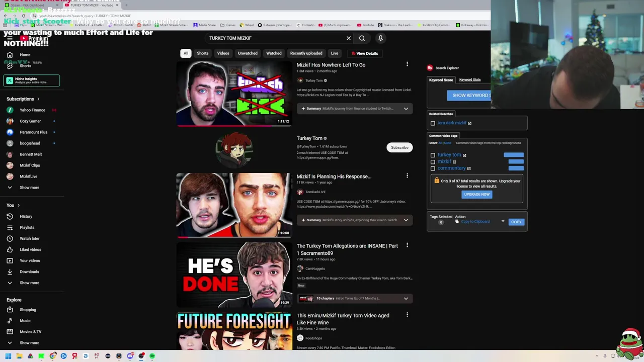
Task: Open options for Emiru/Mizkif Turkey Tom video
Action: coord(407,315)
